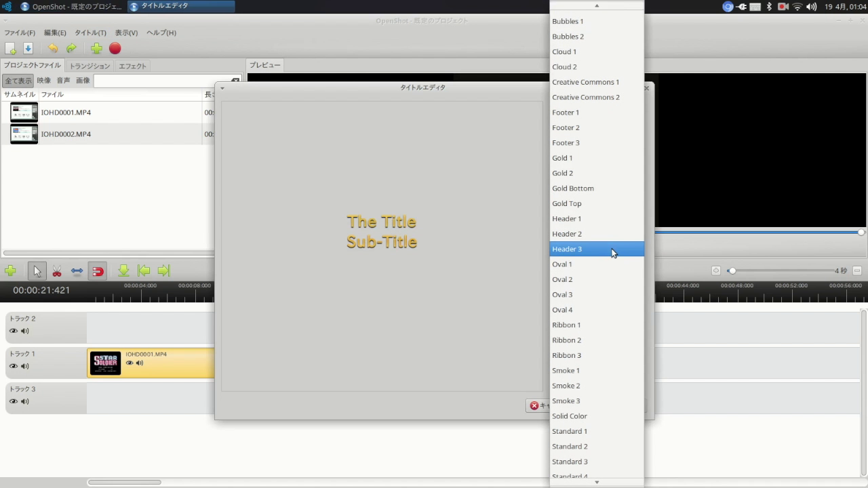Click the green Add Track plus icon
This screenshot has width=868, height=488.
10,271
